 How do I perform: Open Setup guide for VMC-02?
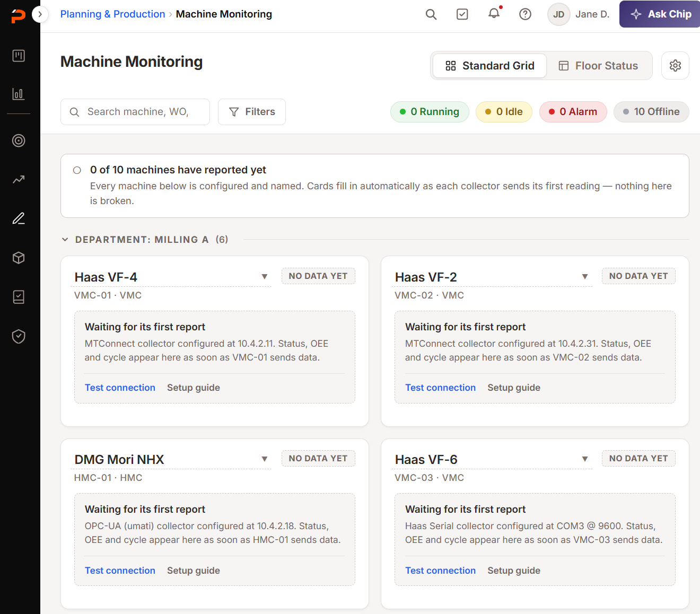[514, 388]
